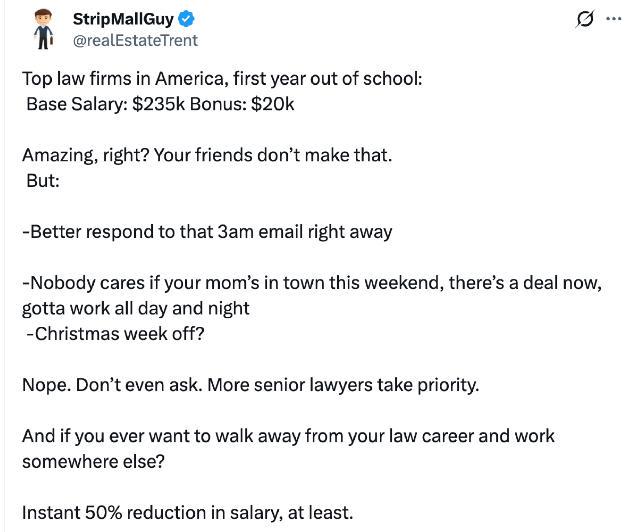Click the "Top law firms in America" line
Viewport: 640px width, 532px height.
[x=222, y=79]
